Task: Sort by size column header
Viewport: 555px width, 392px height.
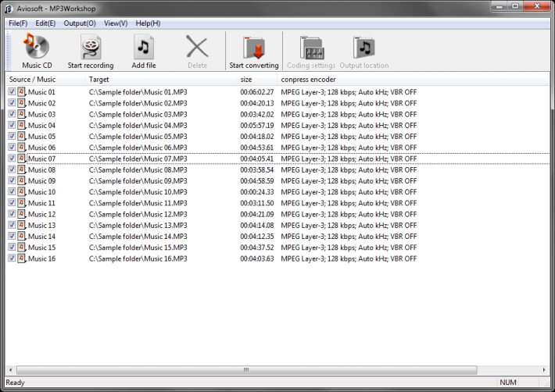Action: 257,79
